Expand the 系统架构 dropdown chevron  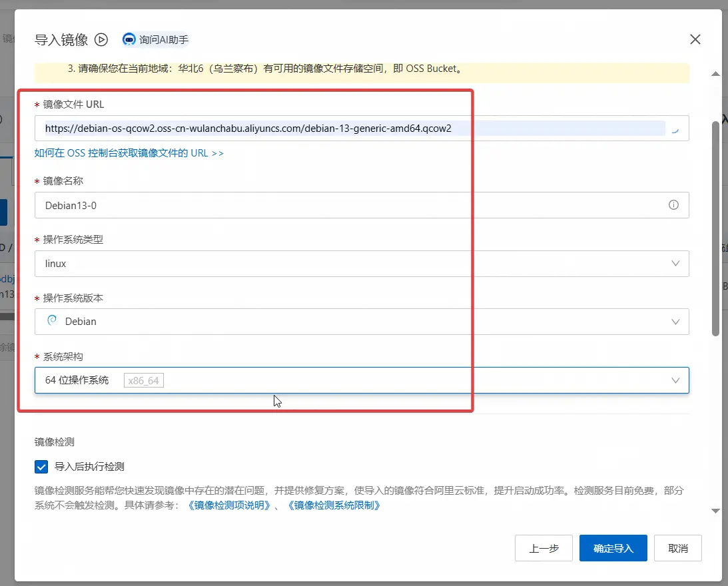click(x=675, y=380)
